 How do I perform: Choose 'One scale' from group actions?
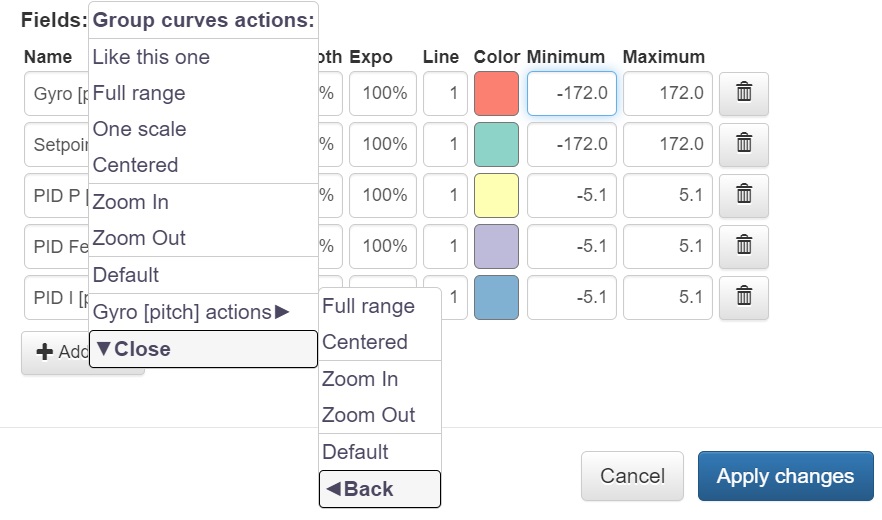tap(140, 129)
